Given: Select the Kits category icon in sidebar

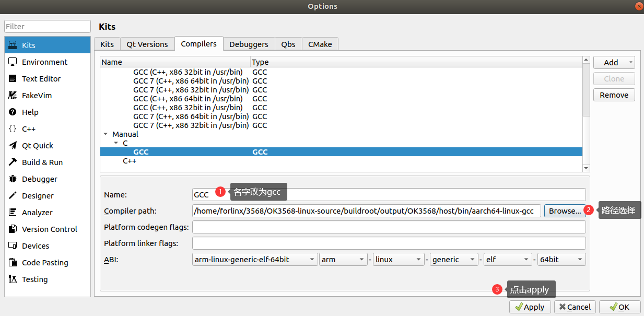Looking at the screenshot, I should (13, 45).
